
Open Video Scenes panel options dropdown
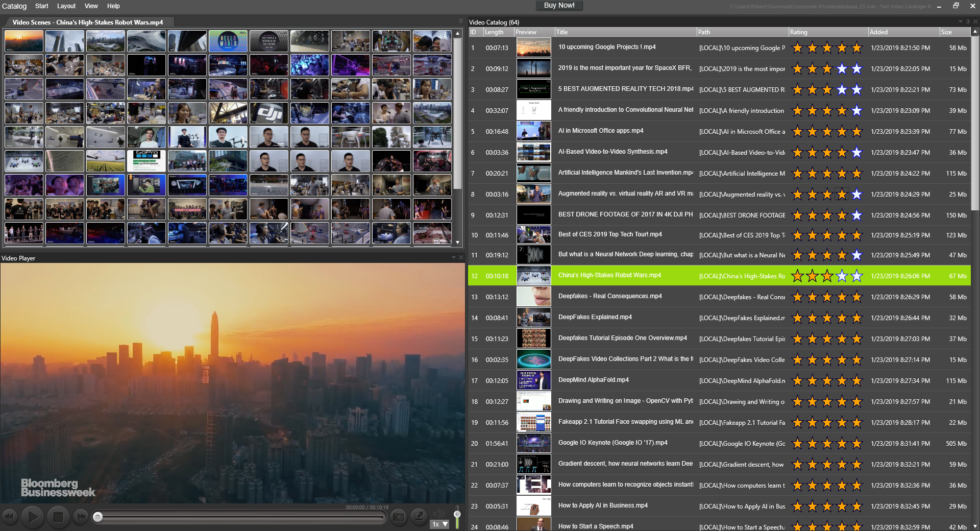[x=460, y=21]
